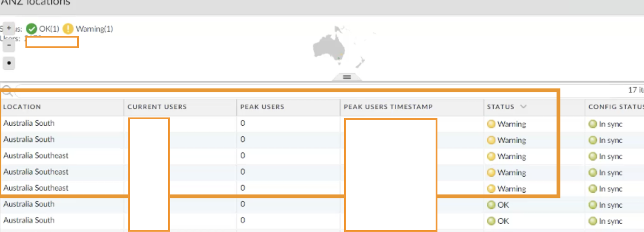Sort by the Location column header
This screenshot has width=644, height=232.
pyautogui.click(x=22, y=107)
